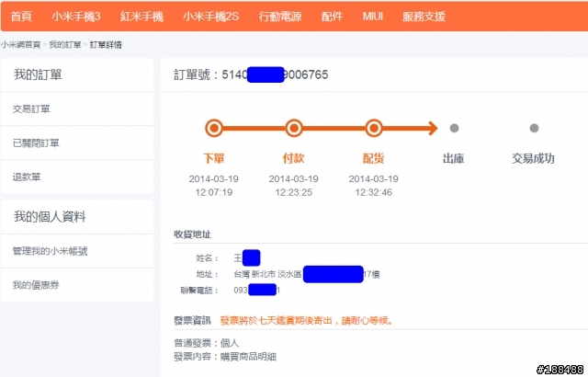Viewport: 588px width, 377px height.
Task: Click the 配貨 step label
Action: (x=374, y=158)
